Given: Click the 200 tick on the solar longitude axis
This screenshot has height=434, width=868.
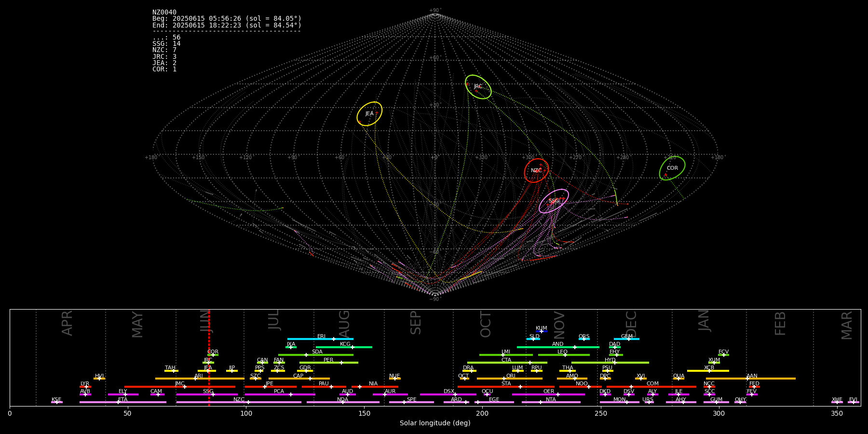Looking at the screenshot, I should (482, 413).
